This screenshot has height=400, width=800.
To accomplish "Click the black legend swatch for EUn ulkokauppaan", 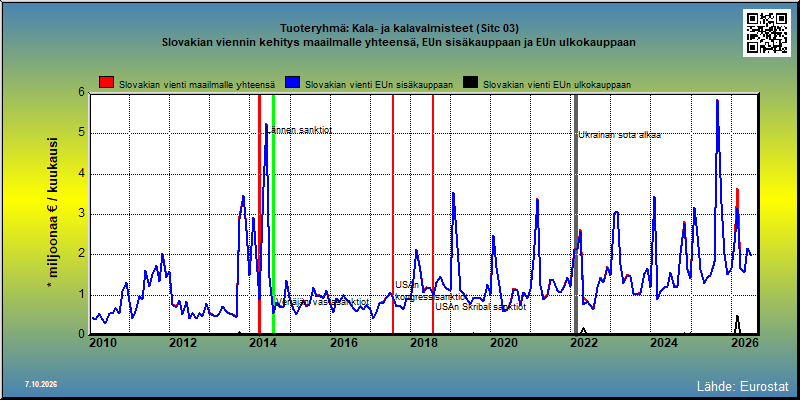I will pyautogui.click(x=470, y=83).
